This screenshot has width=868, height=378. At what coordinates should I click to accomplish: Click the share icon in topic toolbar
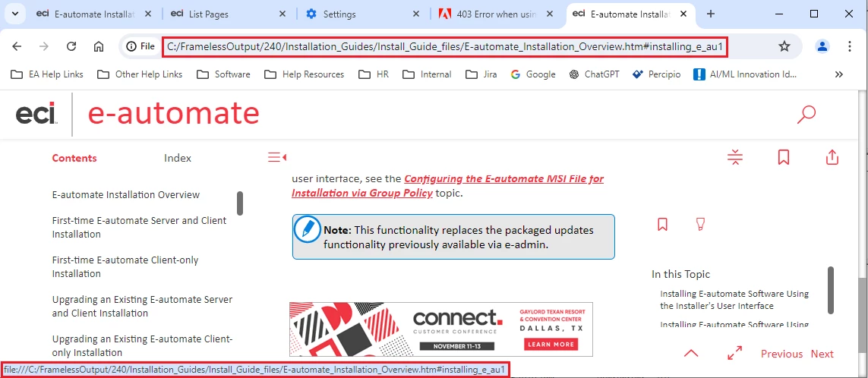[832, 157]
